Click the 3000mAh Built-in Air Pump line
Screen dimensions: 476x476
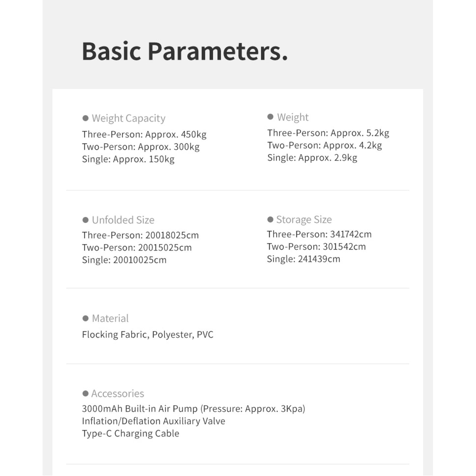click(193, 409)
